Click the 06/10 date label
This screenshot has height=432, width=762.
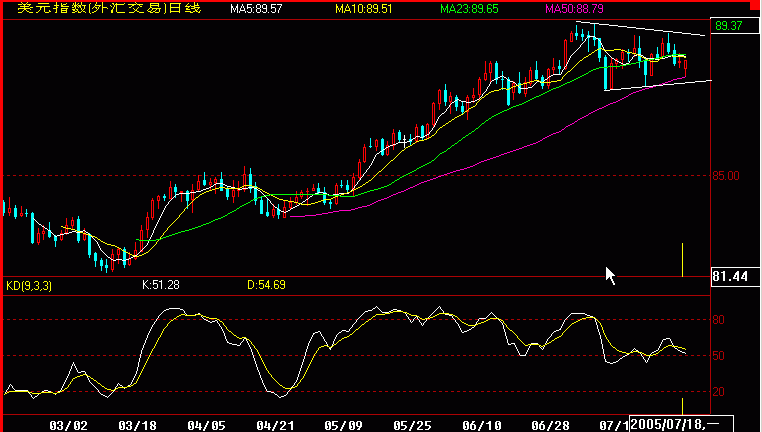click(x=482, y=426)
